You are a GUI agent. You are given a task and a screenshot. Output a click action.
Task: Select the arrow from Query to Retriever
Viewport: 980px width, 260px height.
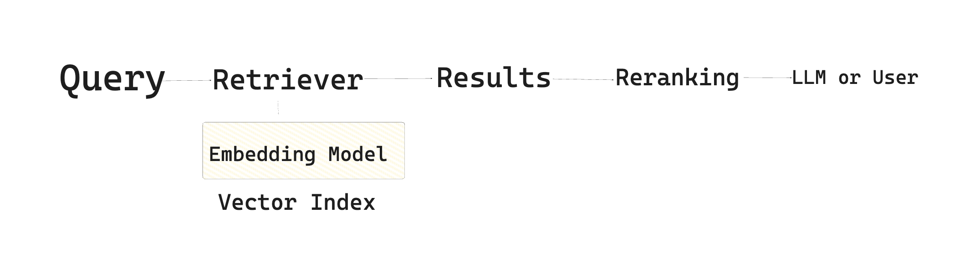click(188, 81)
